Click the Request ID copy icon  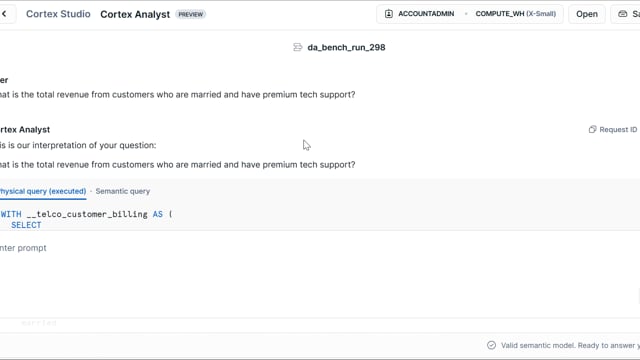592,129
